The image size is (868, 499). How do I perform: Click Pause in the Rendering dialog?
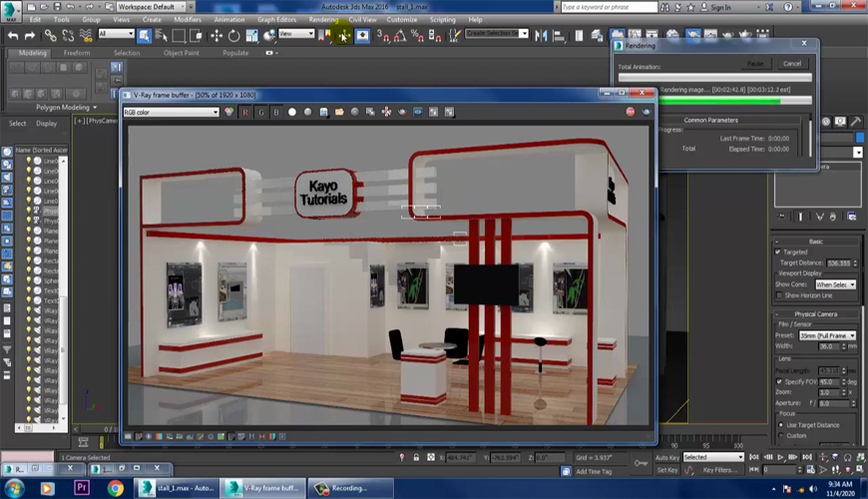755,64
